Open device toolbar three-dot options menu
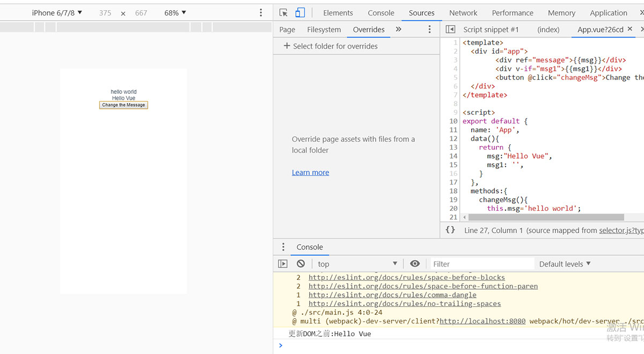Viewport: 644px width, 354px height. pos(261,13)
